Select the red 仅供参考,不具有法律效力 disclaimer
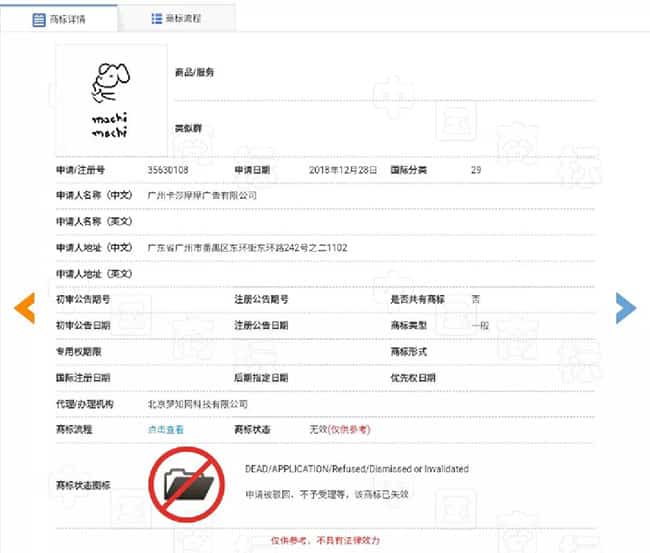The image size is (650, 553). [325, 541]
